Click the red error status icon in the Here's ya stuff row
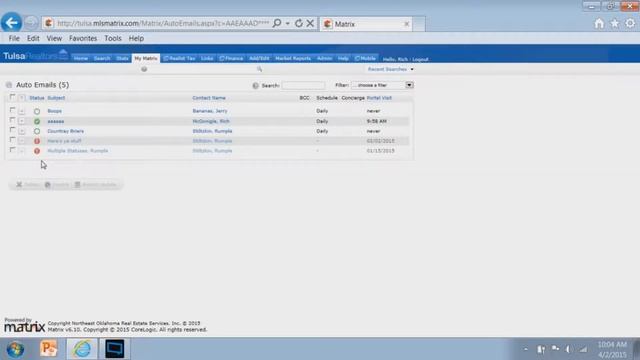Viewport: 640px width, 360px height. [x=37, y=141]
